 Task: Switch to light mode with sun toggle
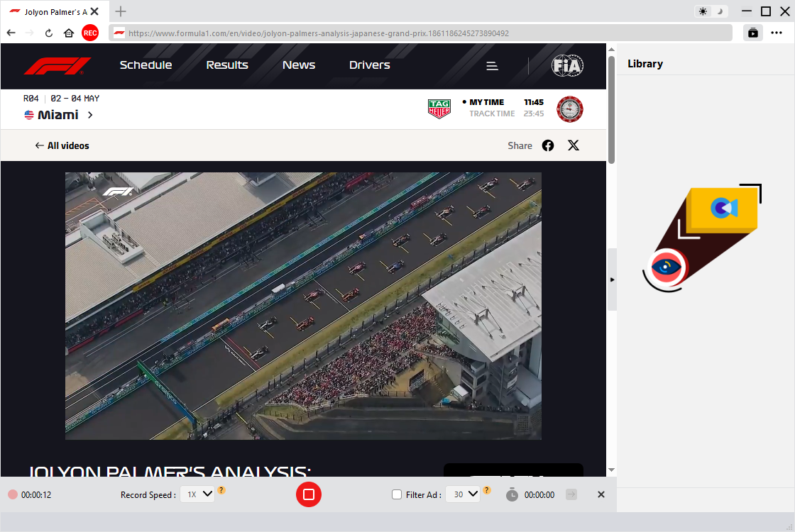tap(703, 11)
